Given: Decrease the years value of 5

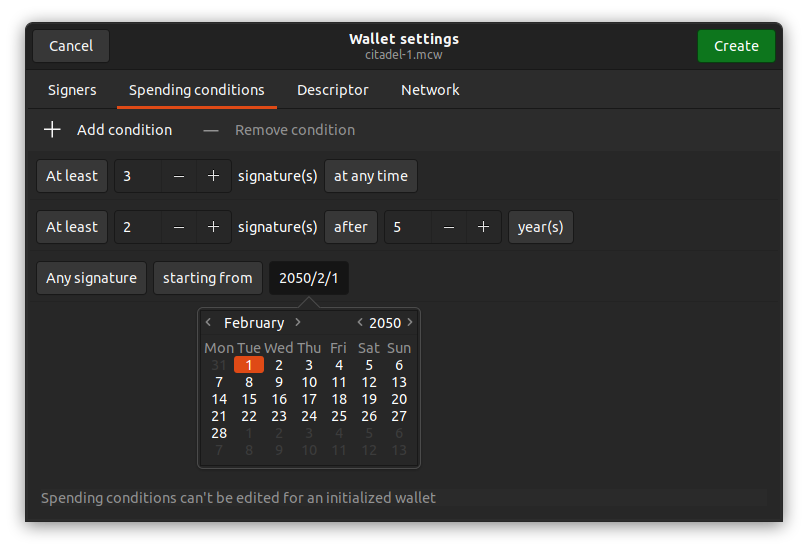Looking at the screenshot, I should click(x=449, y=227).
